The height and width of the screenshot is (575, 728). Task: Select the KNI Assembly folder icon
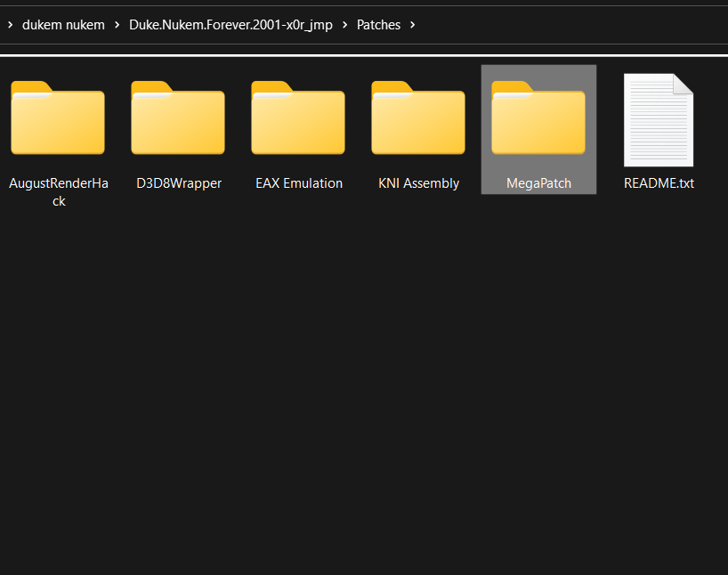click(x=418, y=117)
